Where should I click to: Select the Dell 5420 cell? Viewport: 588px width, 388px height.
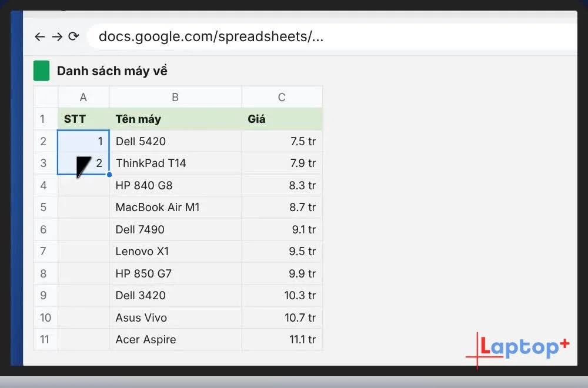pos(175,141)
